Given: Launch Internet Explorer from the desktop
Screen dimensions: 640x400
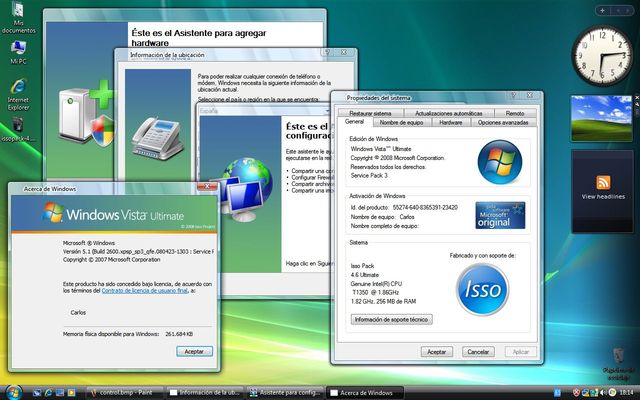Looking at the screenshot, I should tap(18, 95).
